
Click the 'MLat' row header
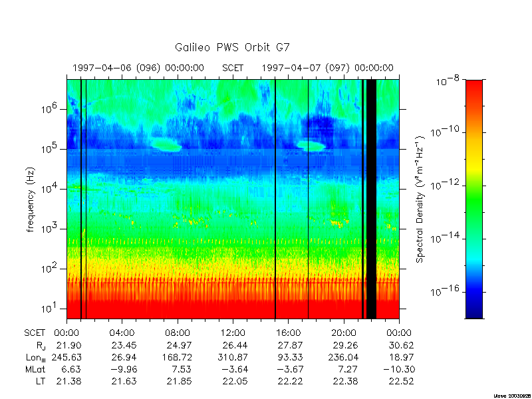coord(35,369)
